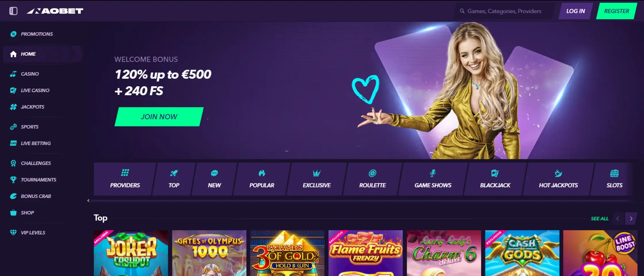Select the Roulette wheel category icon

click(x=372, y=173)
